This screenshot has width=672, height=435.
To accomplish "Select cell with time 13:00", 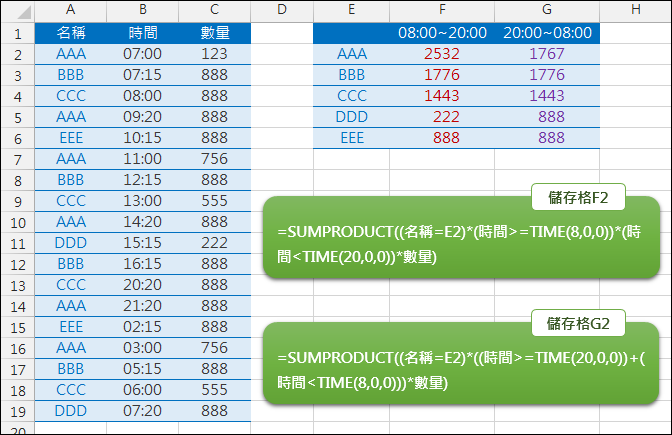I will point(143,201).
